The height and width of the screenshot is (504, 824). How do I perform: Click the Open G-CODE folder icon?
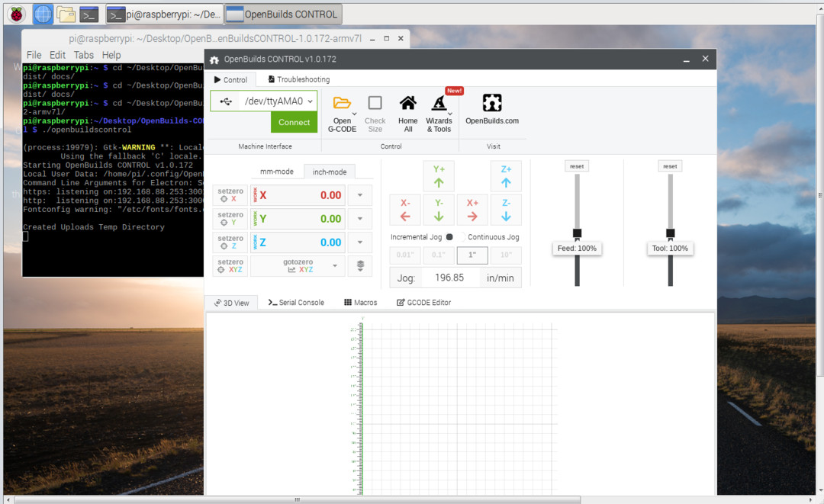[x=342, y=104]
